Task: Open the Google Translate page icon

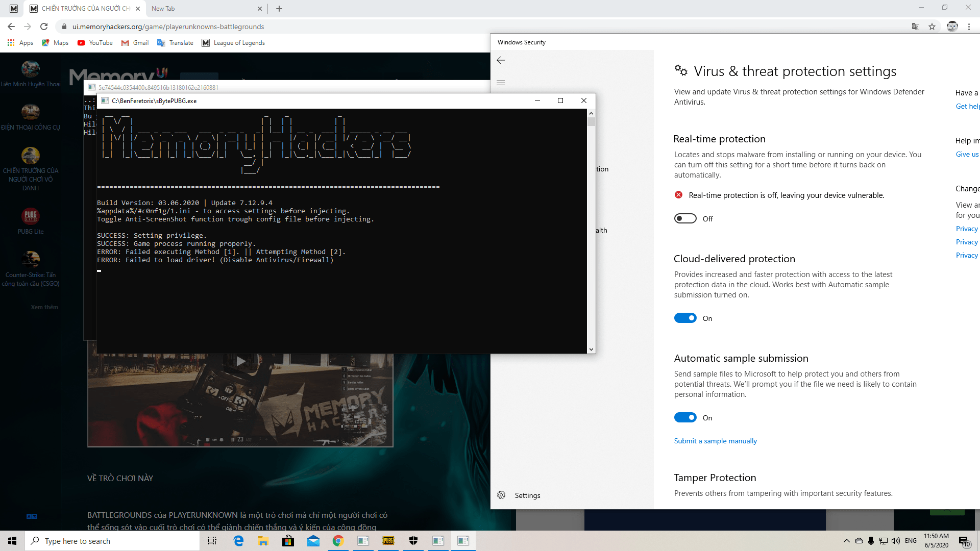Action: coord(916,27)
